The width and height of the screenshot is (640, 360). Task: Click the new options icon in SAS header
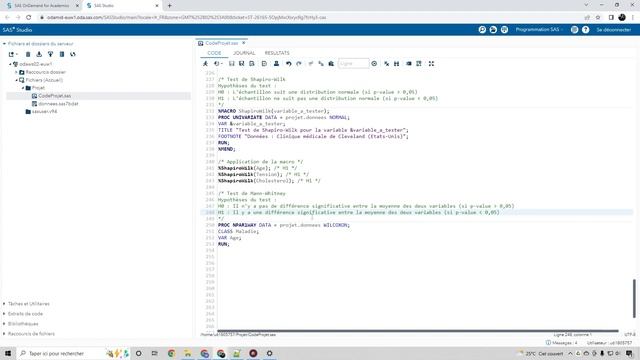tap(504, 30)
